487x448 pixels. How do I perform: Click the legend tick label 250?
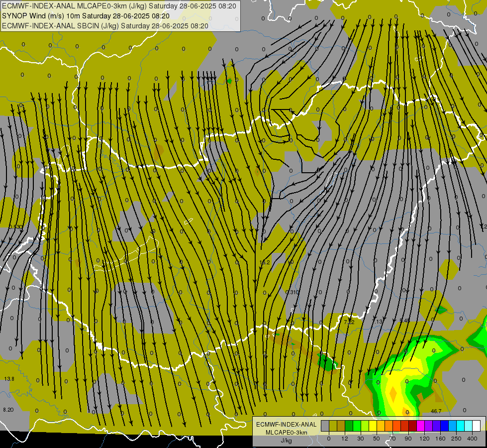456,439
